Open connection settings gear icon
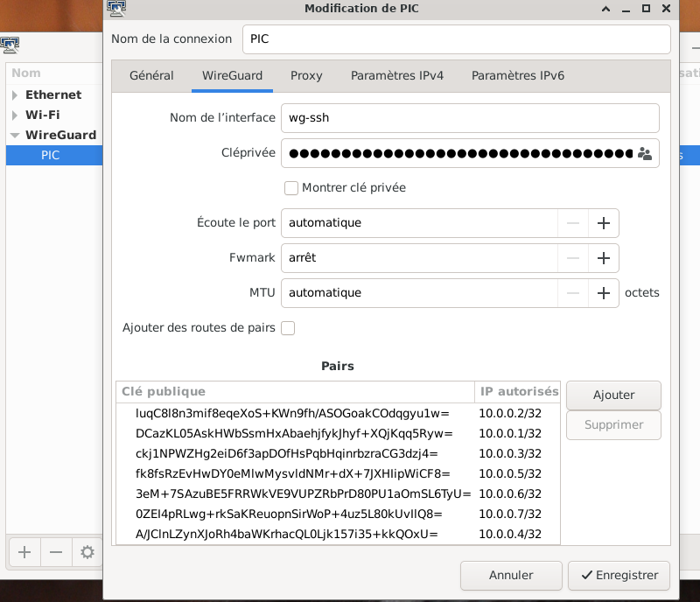This screenshot has width=700, height=602. (x=87, y=552)
